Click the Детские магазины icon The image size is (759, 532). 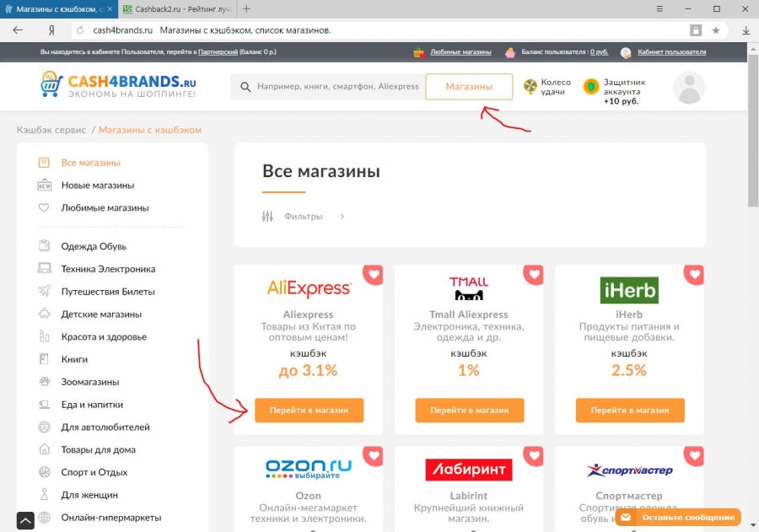(44, 314)
